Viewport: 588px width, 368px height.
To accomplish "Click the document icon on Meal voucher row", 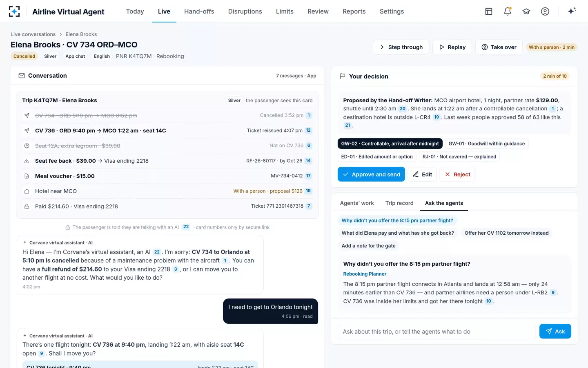I will tap(27, 176).
